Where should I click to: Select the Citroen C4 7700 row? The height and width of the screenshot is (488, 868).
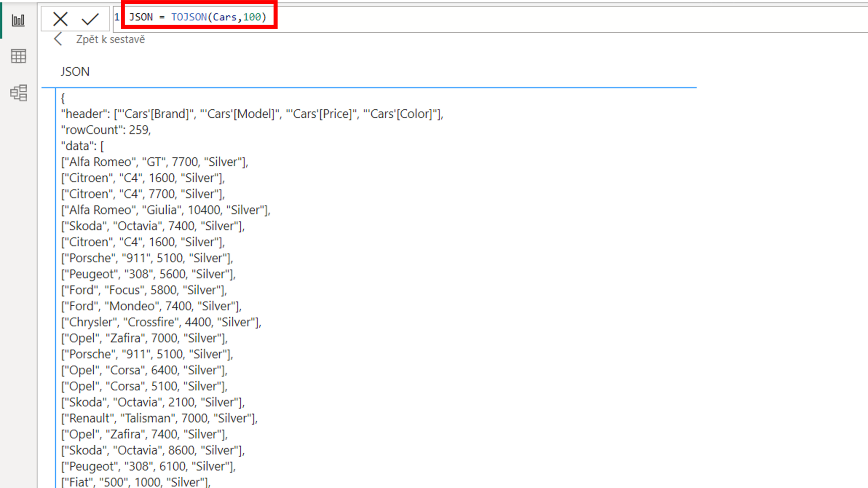(x=143, y=194)
